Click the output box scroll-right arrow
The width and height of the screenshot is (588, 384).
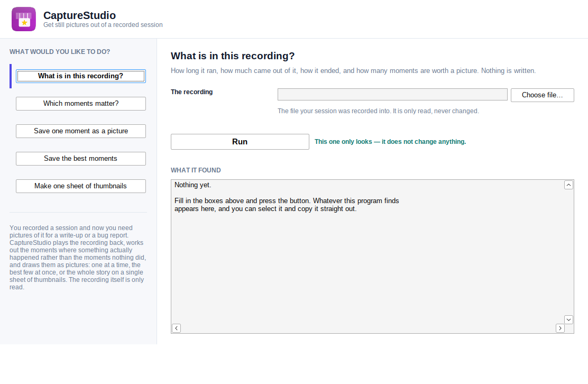point(560,328)
